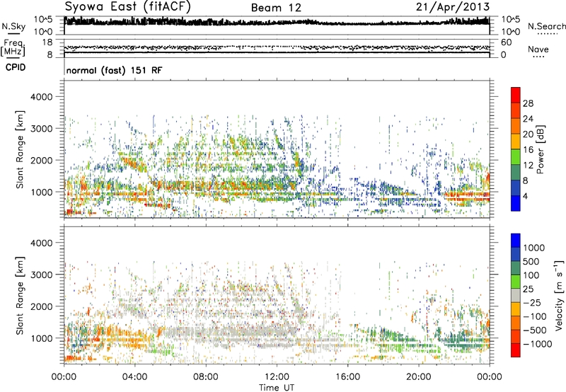This screenshot has height=392, width=566.
Task: Click the 'Syowa East (fitACF)' title text
Action: tap(127, 6)
